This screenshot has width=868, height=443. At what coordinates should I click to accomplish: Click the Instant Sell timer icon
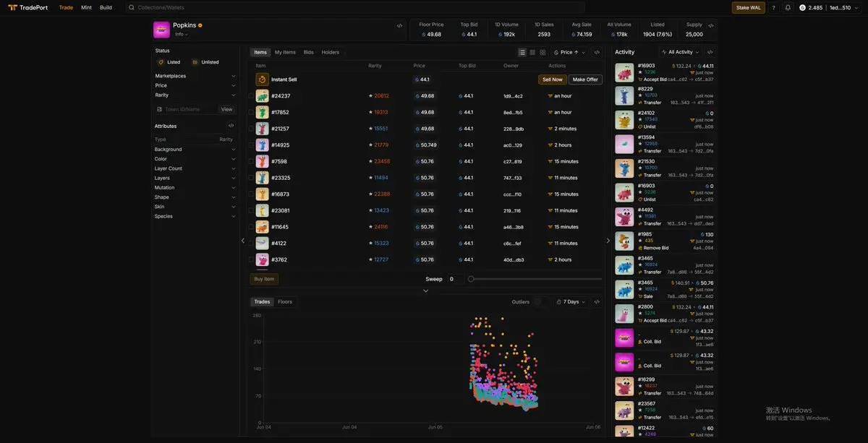[262, 79]
